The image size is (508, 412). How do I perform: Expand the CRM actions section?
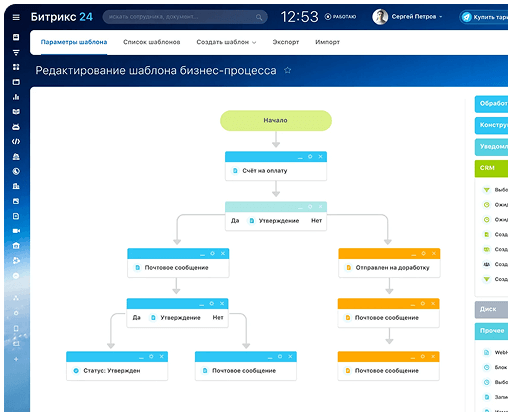coord(491,168)
